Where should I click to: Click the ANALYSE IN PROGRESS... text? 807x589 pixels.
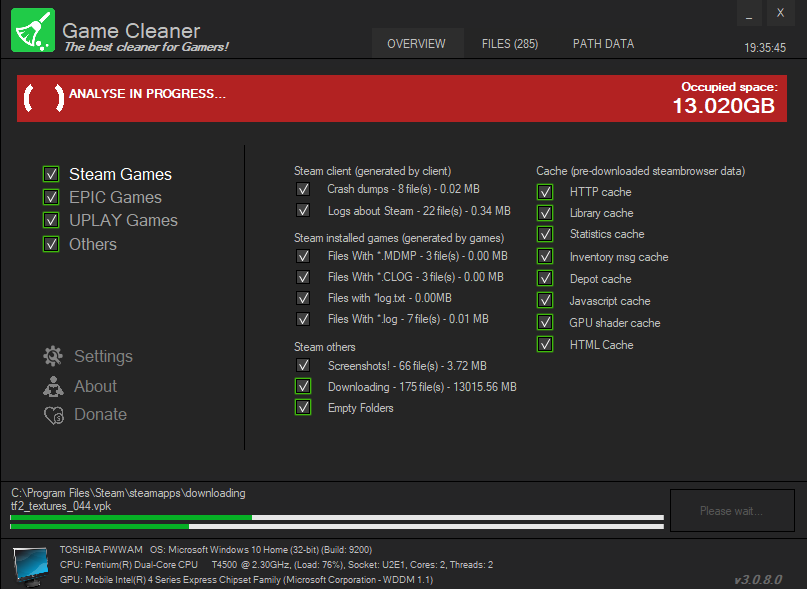click(x=147, y=94)
